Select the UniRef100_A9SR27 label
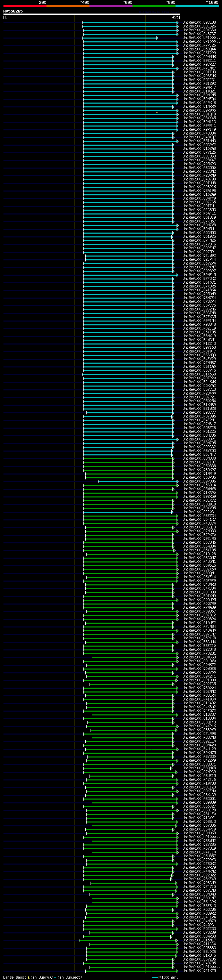 click(x=199, y=65)
